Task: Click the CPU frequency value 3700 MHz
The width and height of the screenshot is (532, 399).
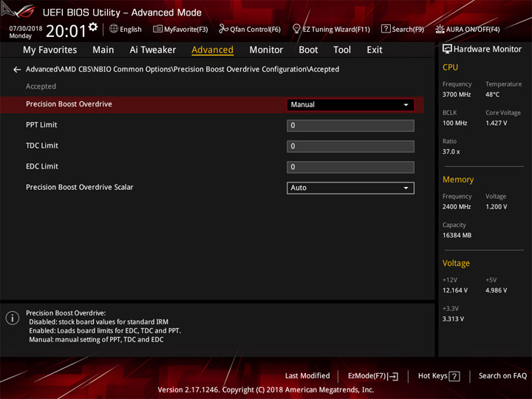Action: point(457,95)
